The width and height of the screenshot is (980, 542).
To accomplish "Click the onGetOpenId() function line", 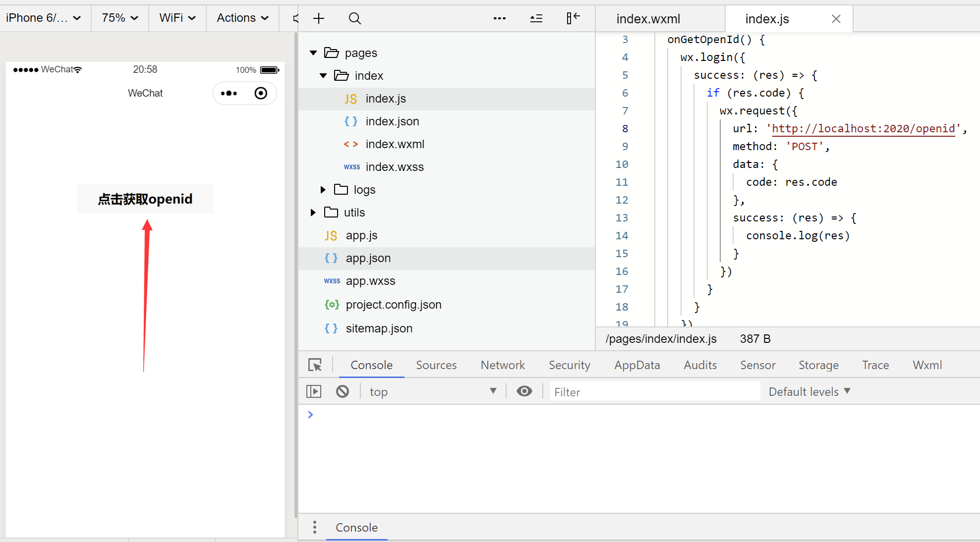I will pyautogui.click(x=716, y=40).
